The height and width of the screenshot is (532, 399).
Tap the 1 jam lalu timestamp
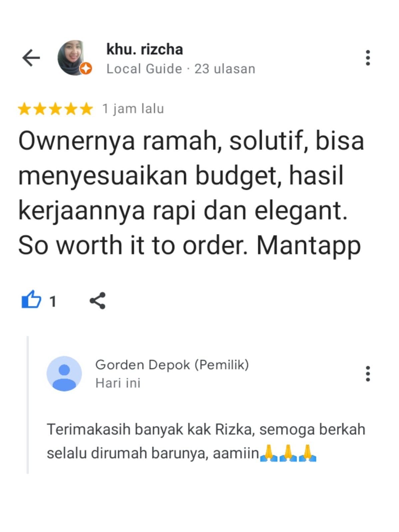[x=133, y=109]
